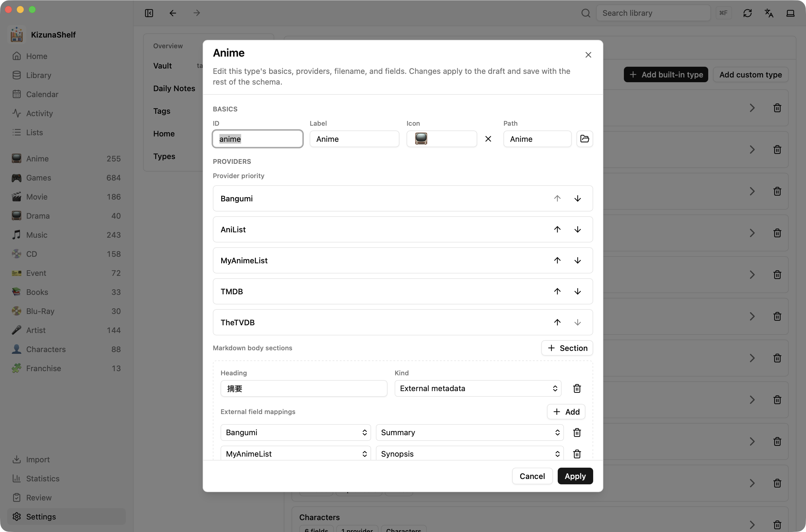Click the ID input field
Viewport: 806px width, 532px height.
(x=258, y=139)
